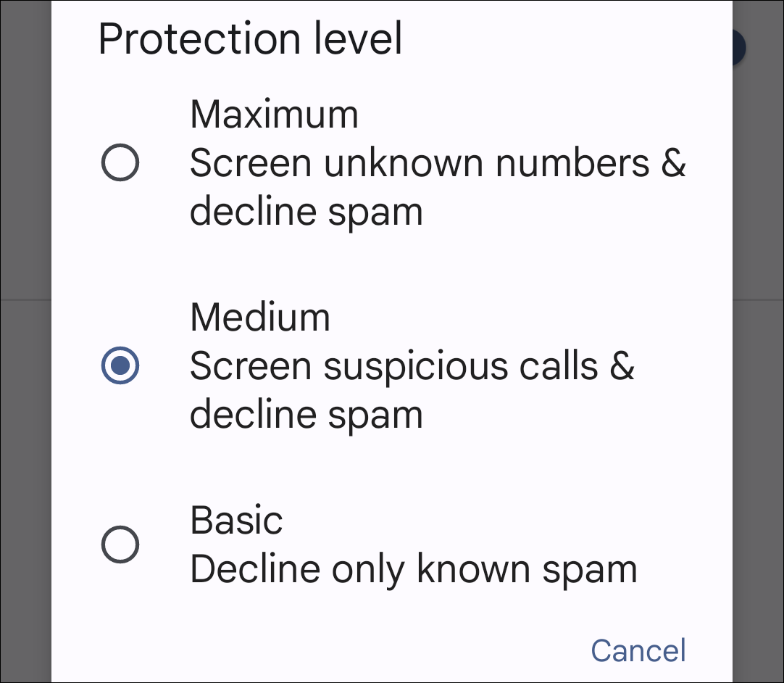The image size is (784, 683).
Task: Select the Maximum protection radio button
Action: [x=120, y=162]
